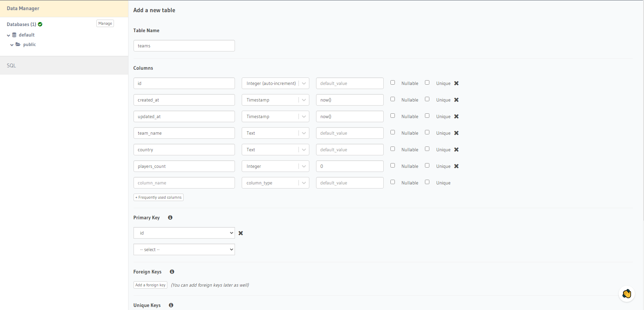644x310 pixels.
Task: Select the default database in tree
Action: (27, 35)
